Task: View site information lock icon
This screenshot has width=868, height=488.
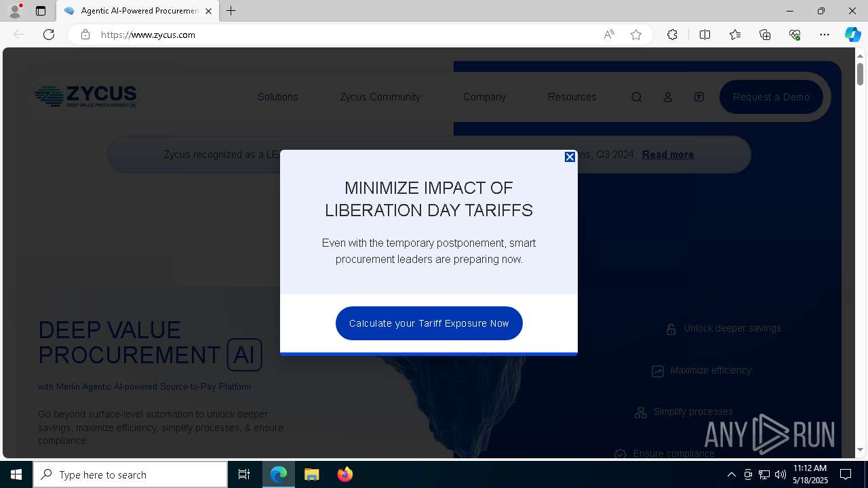Action: [x=85, y=35]
